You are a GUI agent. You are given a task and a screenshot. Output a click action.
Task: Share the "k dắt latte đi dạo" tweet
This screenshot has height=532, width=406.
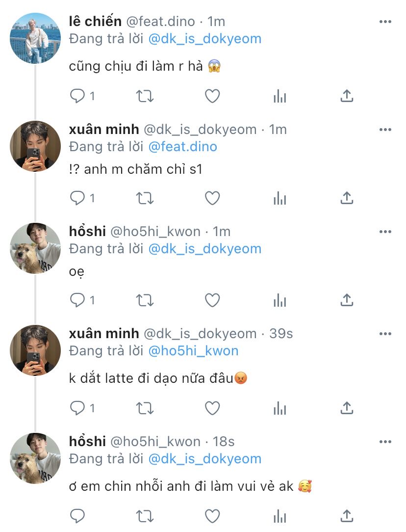click(347, 408)
